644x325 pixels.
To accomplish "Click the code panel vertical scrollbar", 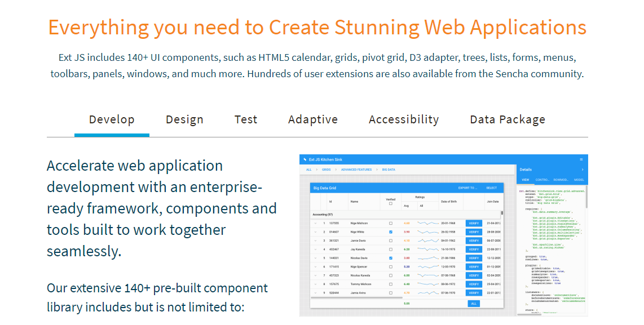I will click(x=586, y=197).
